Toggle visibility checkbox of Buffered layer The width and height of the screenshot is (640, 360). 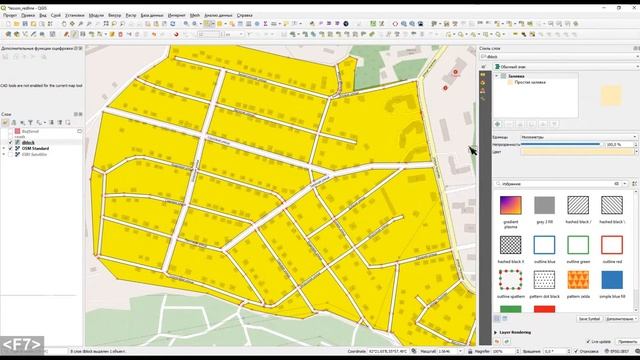coord(11,131)
